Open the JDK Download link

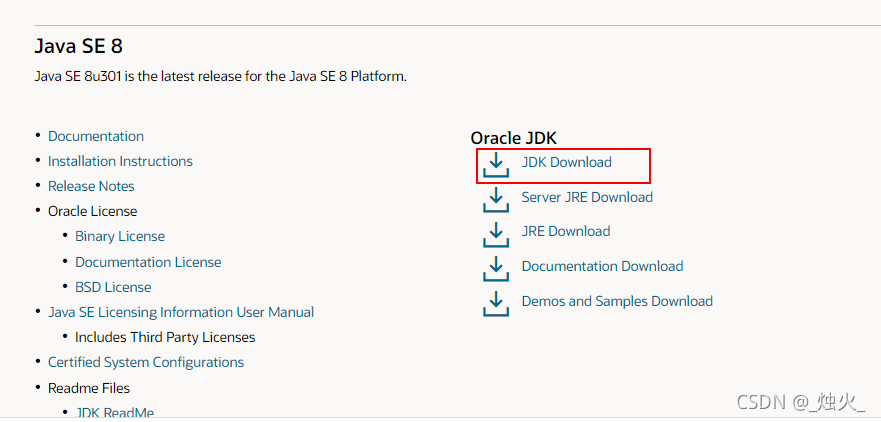tap(566, 162)
